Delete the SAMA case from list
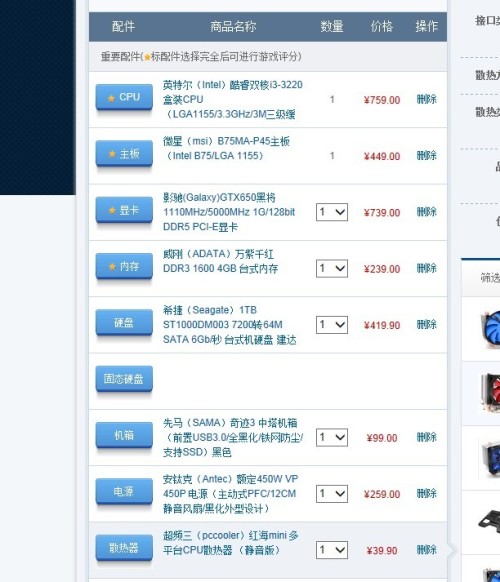 (427, 437)
